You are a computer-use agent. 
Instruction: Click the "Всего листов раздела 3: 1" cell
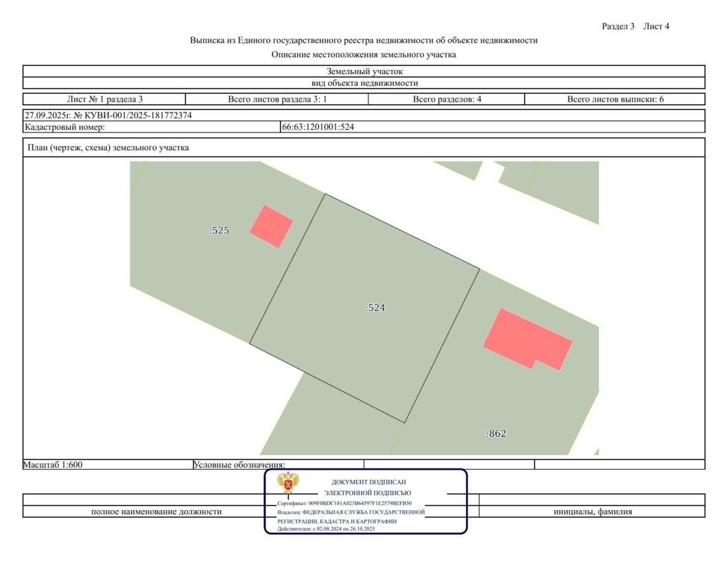tap(277, 99)
